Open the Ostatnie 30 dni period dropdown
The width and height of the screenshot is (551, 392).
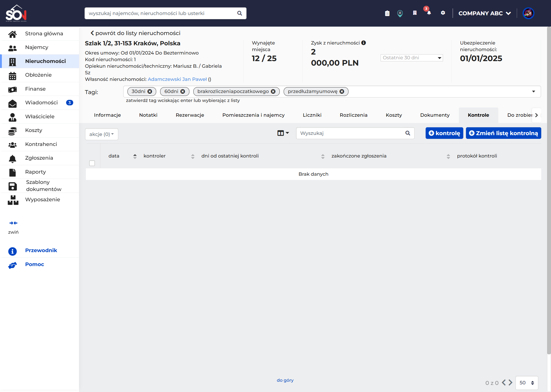coord(411,58)
